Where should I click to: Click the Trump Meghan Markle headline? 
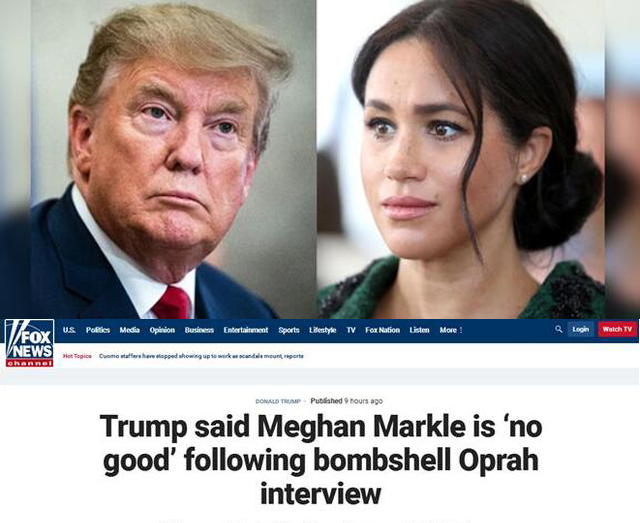[x=321, y=460]
